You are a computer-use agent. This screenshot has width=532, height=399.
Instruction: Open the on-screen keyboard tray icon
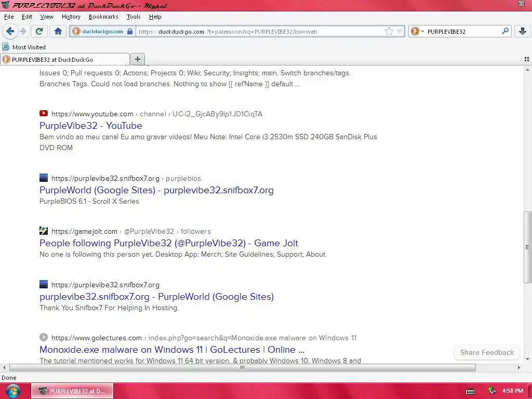(x=470, y=391)
